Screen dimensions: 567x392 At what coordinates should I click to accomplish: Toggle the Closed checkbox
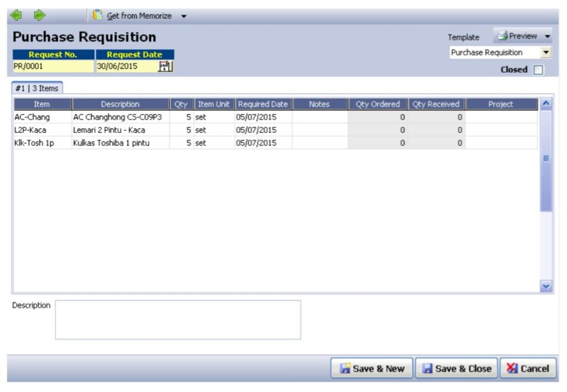tap(538, 70)
